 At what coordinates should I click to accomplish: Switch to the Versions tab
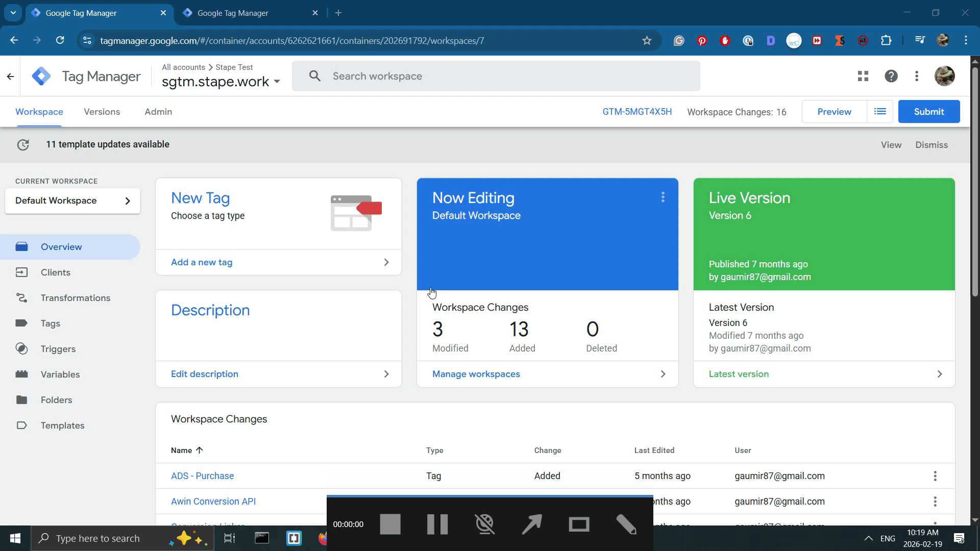click(102, 112)
